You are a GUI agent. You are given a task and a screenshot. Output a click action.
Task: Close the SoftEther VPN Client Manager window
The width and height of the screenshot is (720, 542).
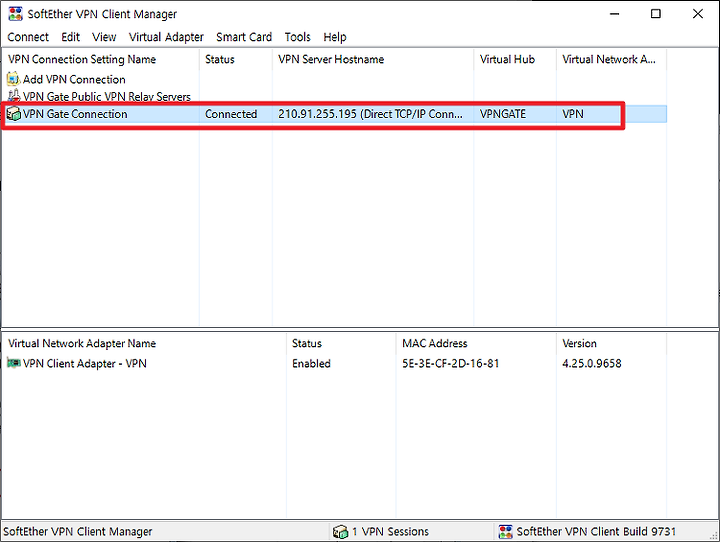698,14
